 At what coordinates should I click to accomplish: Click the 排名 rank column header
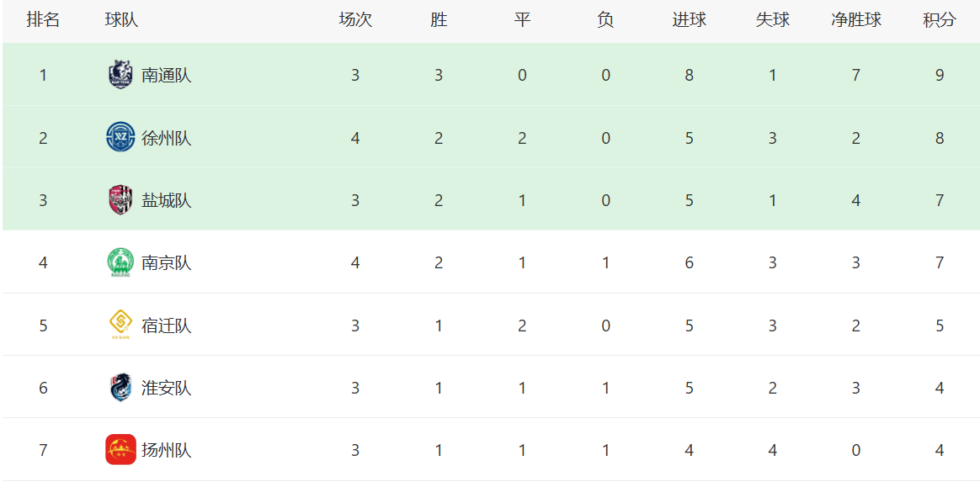(43, 20)
